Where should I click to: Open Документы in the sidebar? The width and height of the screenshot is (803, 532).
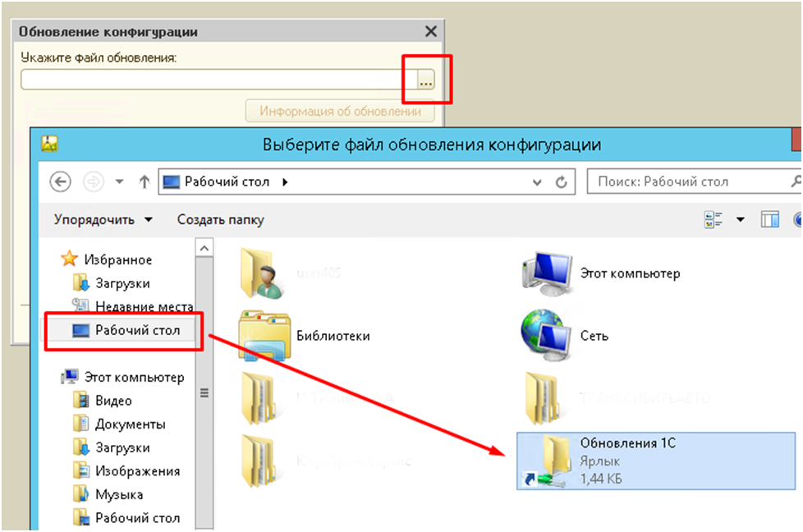point(130,424)
